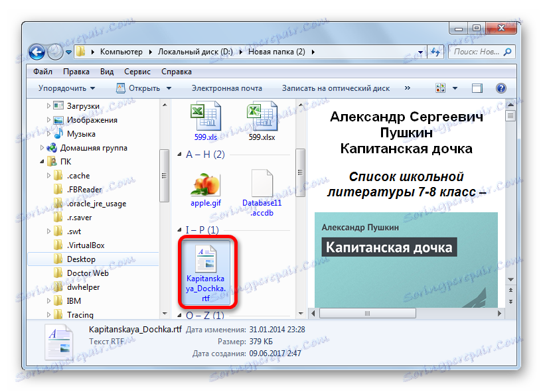Select the .oracle_jre_usage folder
This screenshot has width=543, height=392.
(x=97, y=204)
